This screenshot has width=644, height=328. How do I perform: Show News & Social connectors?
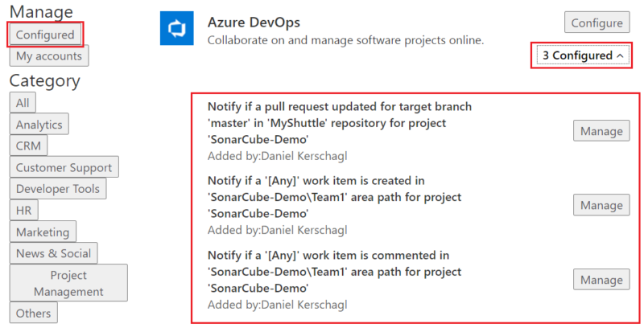(x=53, y=253)
